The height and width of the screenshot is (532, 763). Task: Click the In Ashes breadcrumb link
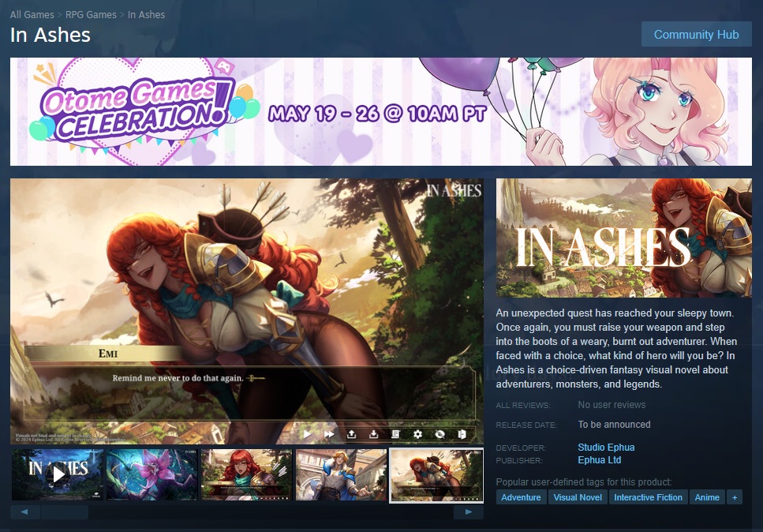(147, 14)
